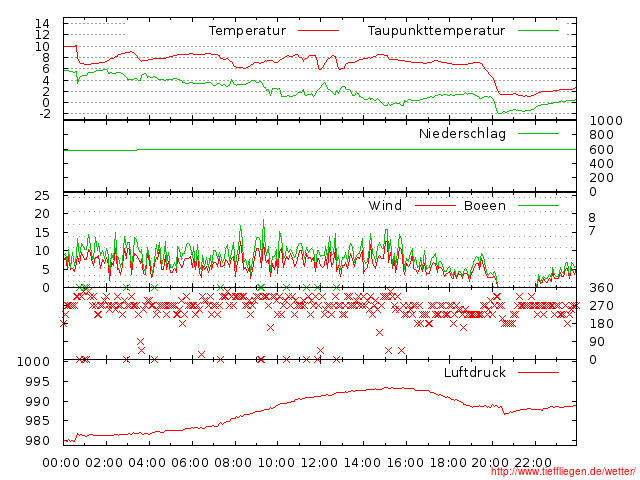Click the 12:00 time axis label

click(319, 463)
